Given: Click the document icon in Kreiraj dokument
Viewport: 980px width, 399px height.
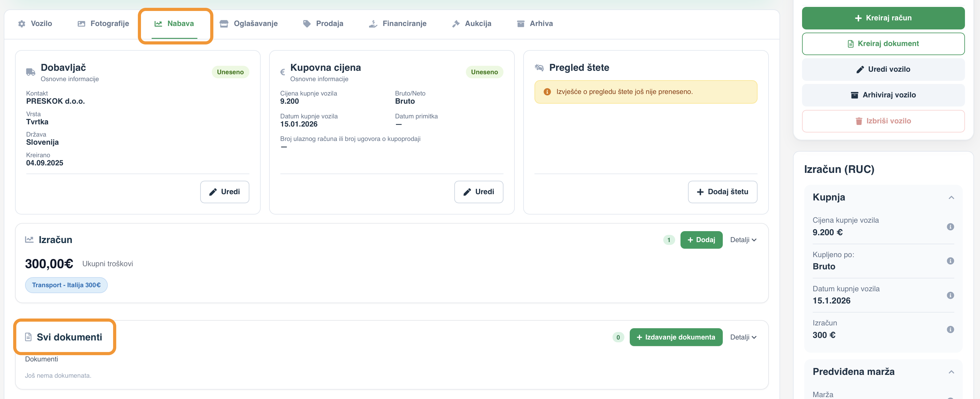Looking at the screenshot, I should tap(851, 44).
